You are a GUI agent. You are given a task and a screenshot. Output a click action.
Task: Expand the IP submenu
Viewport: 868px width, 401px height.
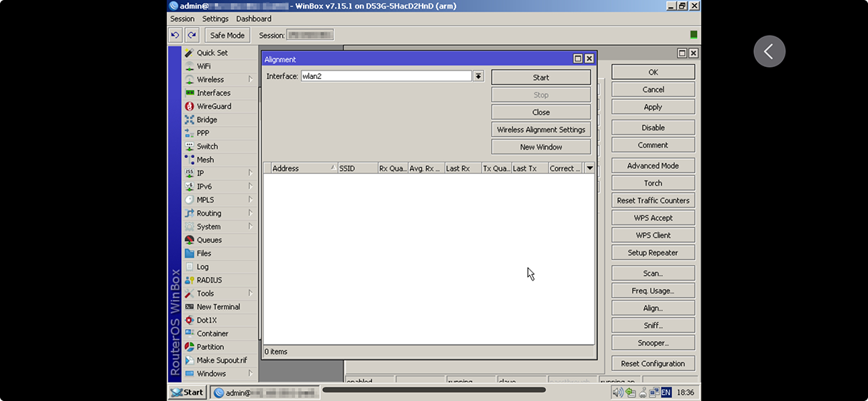251,173
